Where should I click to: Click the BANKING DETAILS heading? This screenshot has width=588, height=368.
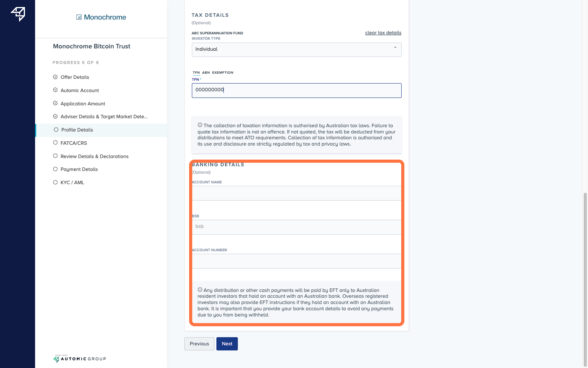point(218,165)
